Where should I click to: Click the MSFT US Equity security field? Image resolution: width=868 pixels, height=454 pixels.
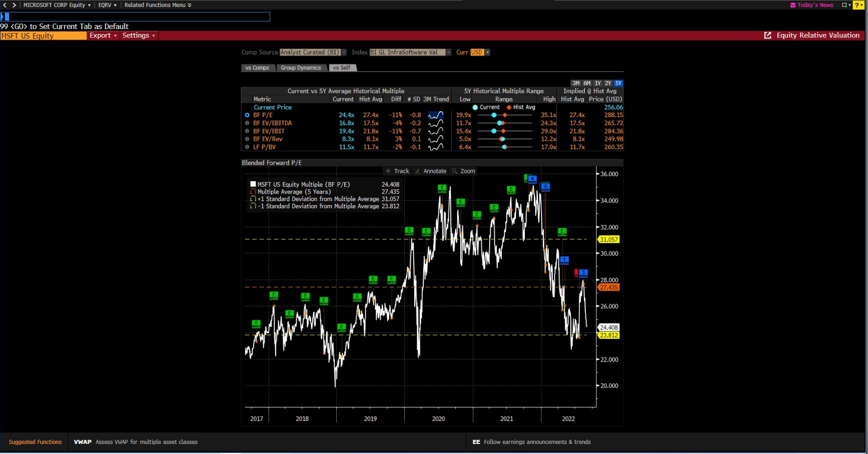43,36
